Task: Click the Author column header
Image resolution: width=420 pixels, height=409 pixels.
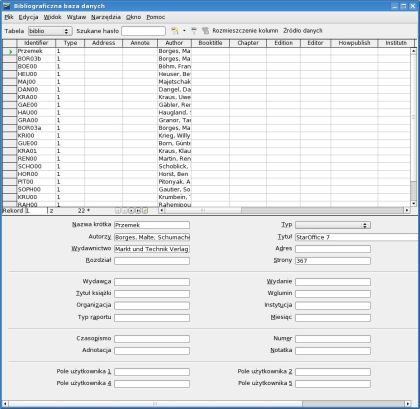Action: [x=174, y=43]
